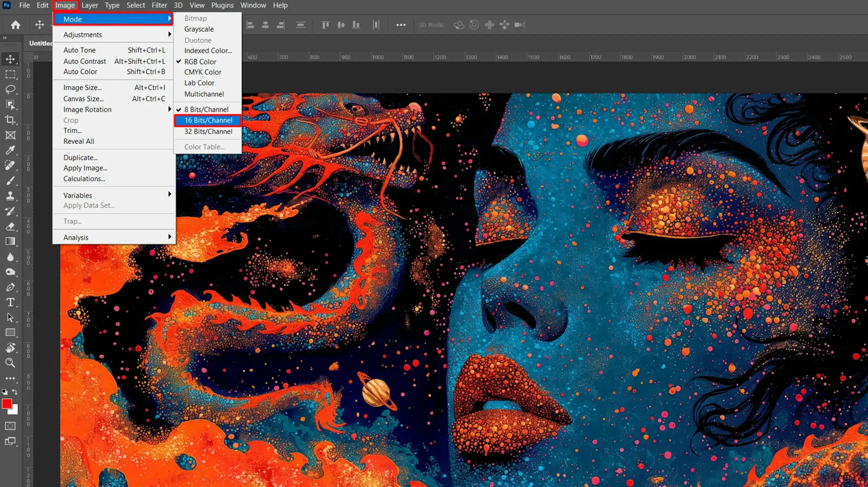Screen dimensions: 868x487
Task: Choose Auto Tone command
Action: click(x=113, y=50)
